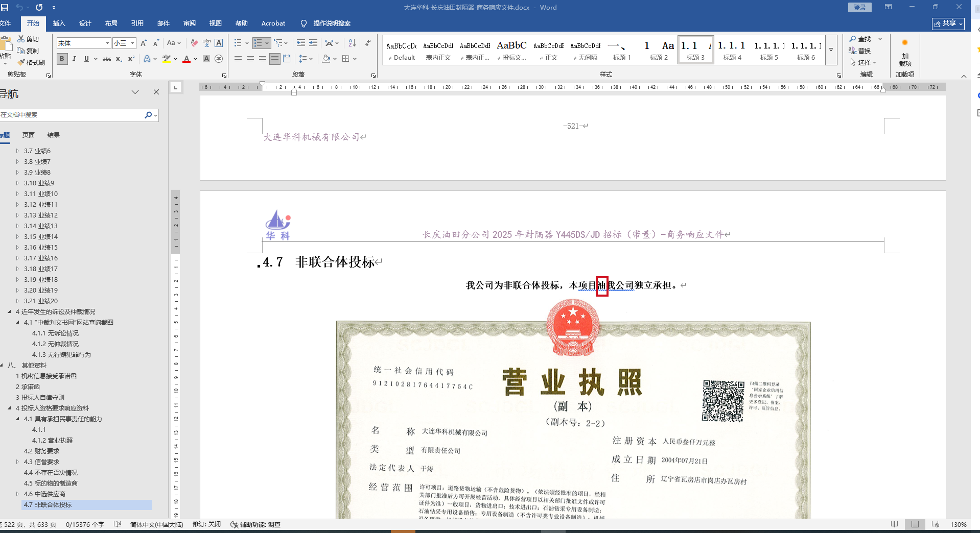The width and height of the screenshot is (980, 533).
Task: Center-align the paragraph
Action: [250, 59]
